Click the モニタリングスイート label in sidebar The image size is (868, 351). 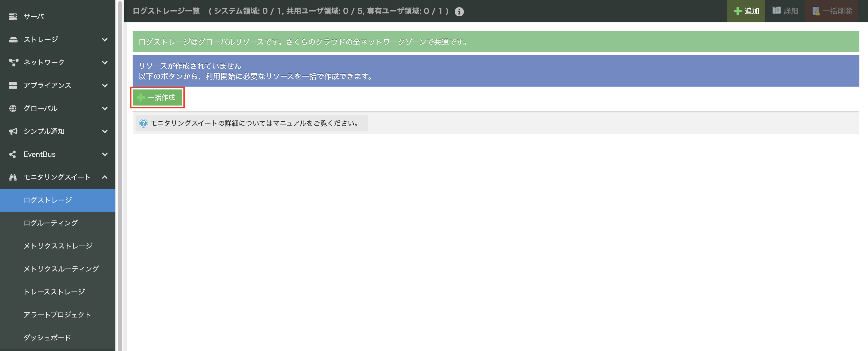pyautogui.click(x=57, y=177)
